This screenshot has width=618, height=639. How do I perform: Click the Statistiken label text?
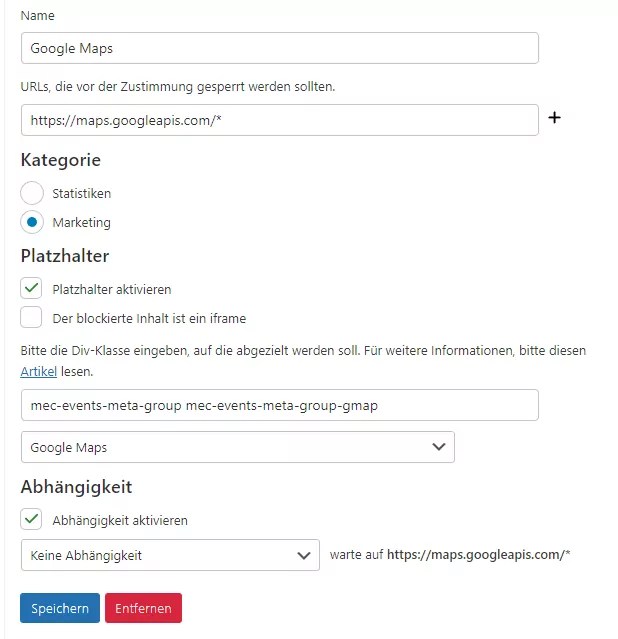82,193
